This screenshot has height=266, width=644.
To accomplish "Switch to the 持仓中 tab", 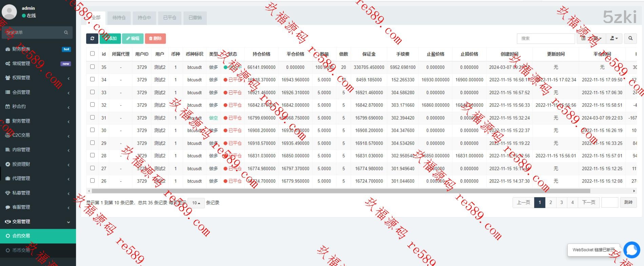I will (144, 18).
